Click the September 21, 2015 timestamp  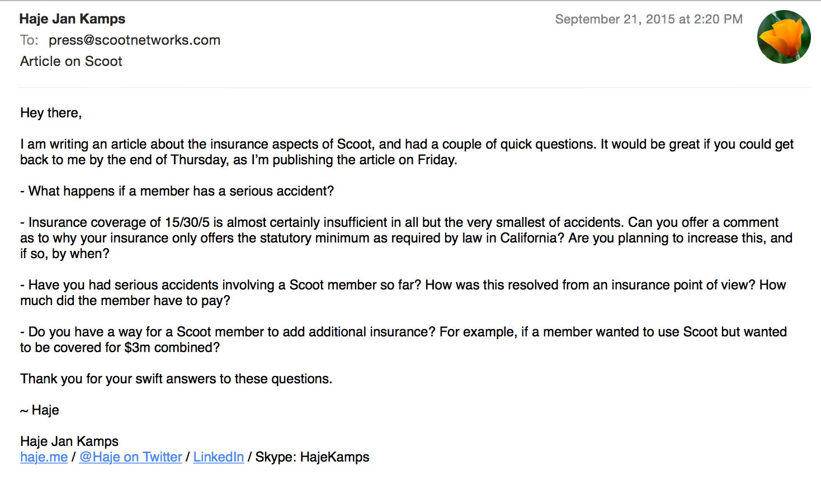pyautogui.click(x=648, y=20)
